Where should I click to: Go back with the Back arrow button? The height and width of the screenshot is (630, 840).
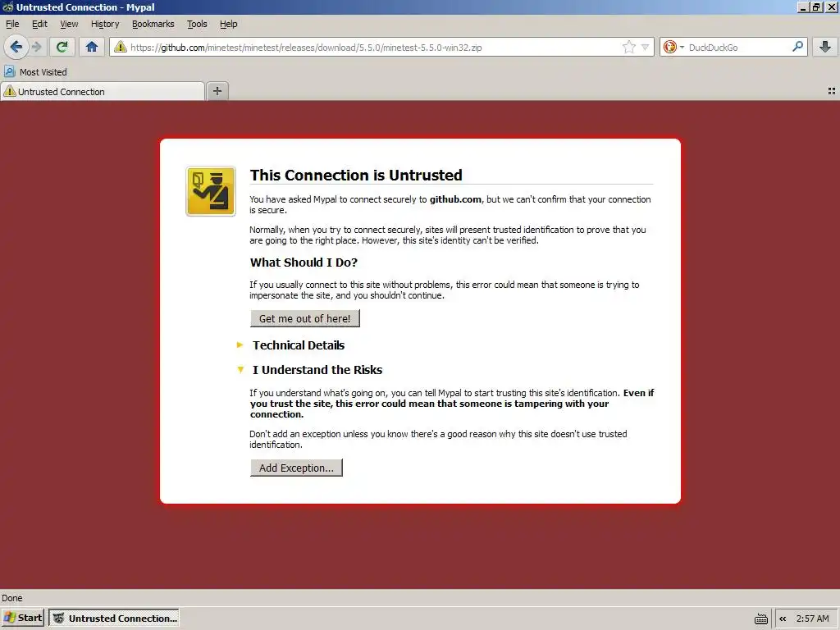click(16, 47)
